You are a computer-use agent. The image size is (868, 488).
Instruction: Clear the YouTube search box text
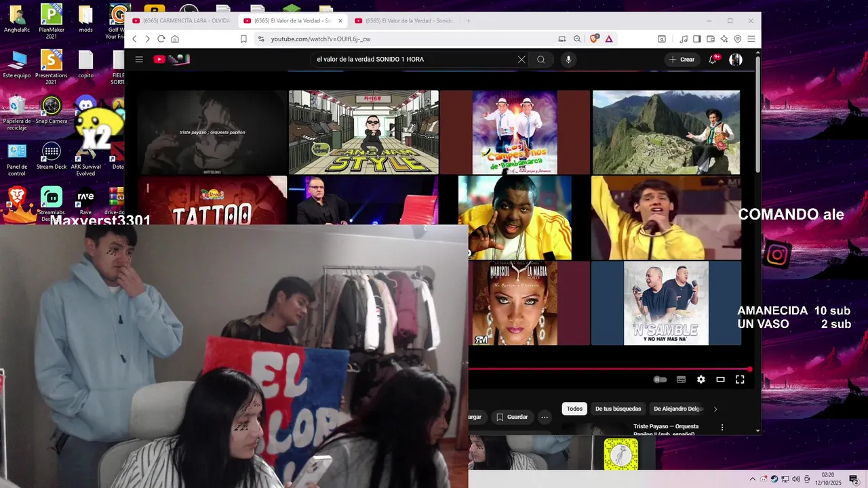point(521,60)
